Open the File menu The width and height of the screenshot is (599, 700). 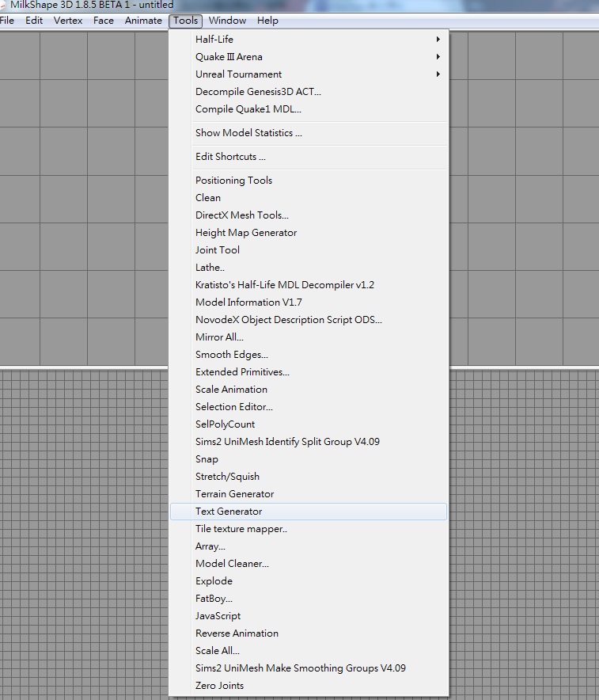click(x=6, y=21)
